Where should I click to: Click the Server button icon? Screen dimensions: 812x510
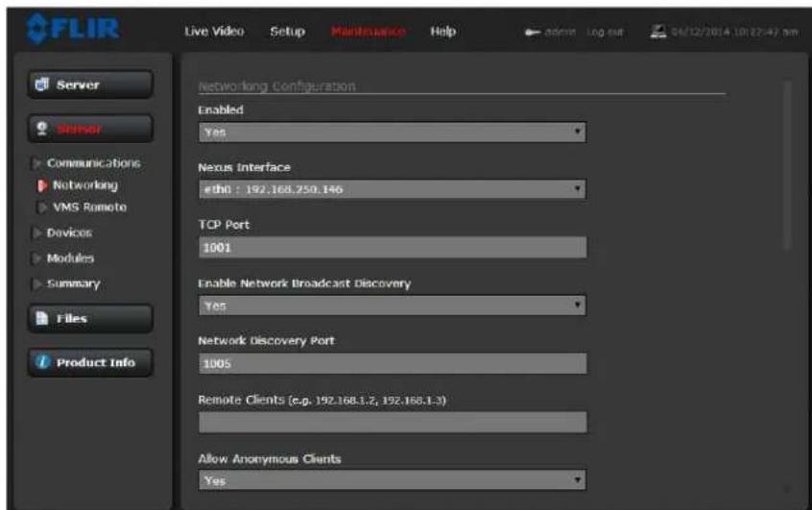click(42, 85)
